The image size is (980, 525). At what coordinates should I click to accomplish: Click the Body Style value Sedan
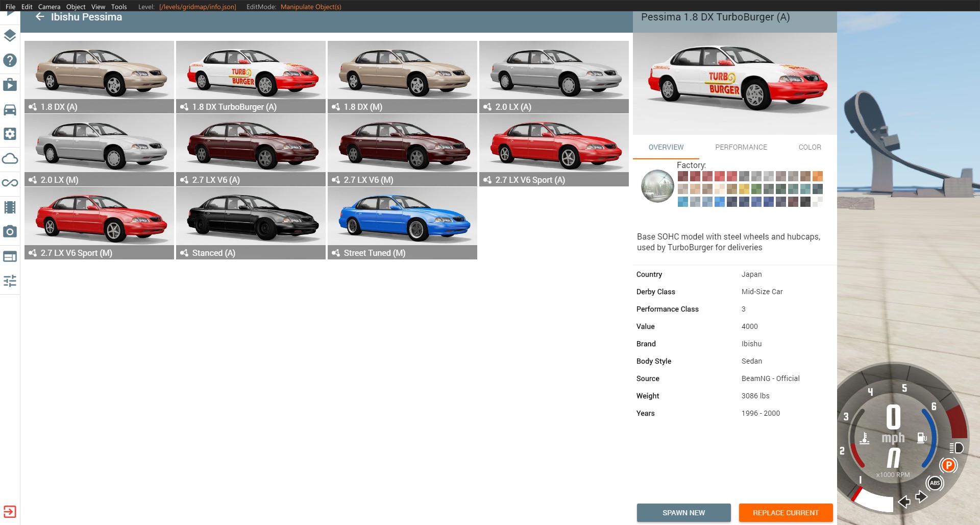point(752,361)
